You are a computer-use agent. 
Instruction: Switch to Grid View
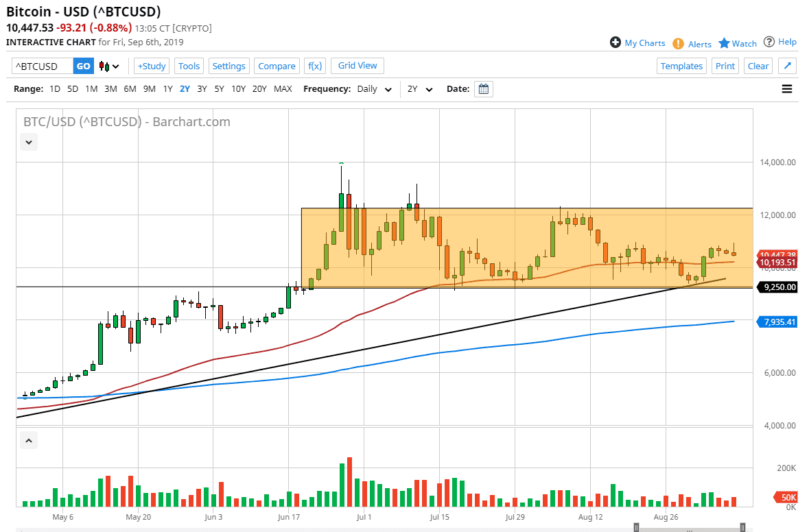pyautogui.click(x=357, y=65)
